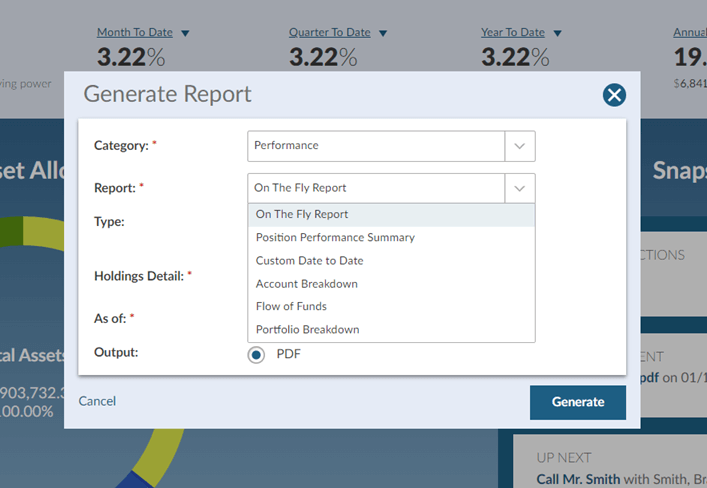Select Custom Date to Date report

[391, 261]
